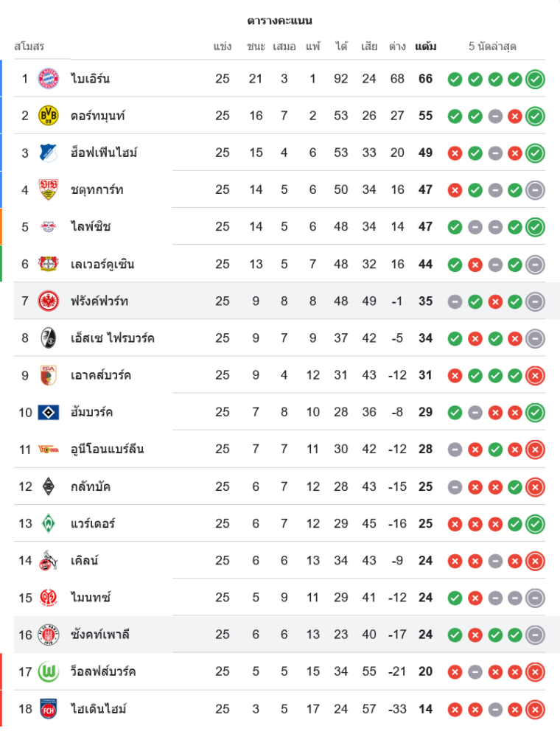Click Stuttgart's latest draw result circle
This screenshot has height=737, width=560.
pyautogui.click(x=536, y=190)
